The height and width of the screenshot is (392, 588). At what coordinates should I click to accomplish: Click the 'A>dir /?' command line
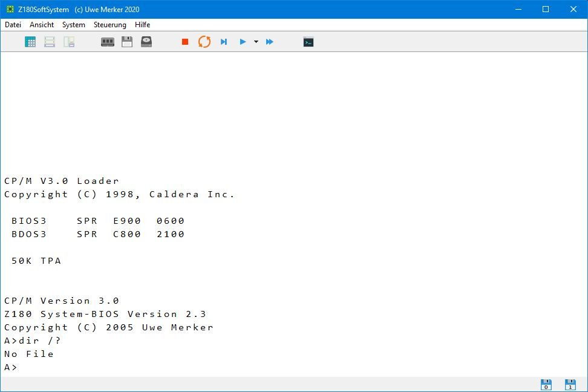pos(32,341)
